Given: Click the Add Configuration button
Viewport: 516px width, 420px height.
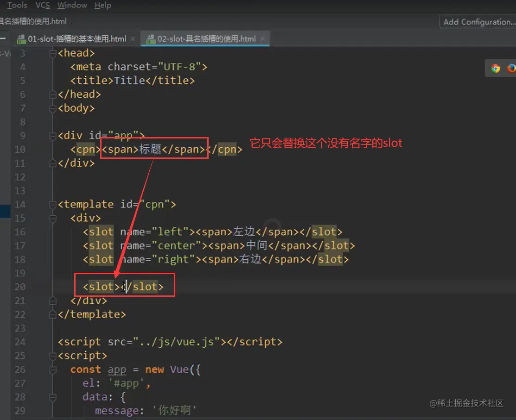Looking at the screenshot, I should [x=478, y=22].
